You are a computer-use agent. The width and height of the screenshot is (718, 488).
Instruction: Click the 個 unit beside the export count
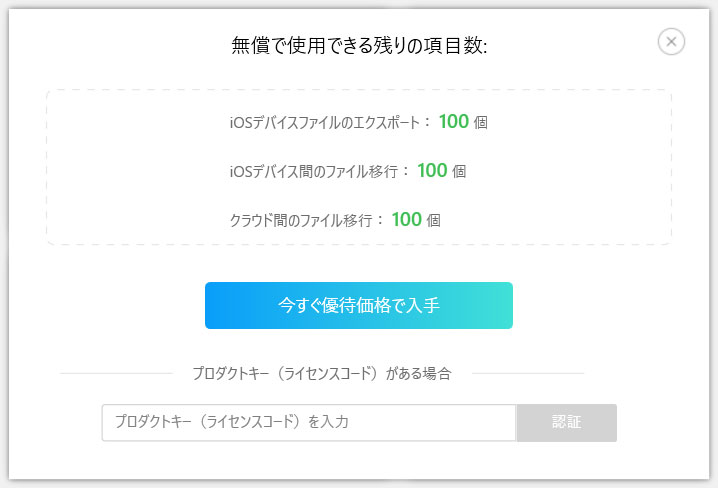(481, 123)
